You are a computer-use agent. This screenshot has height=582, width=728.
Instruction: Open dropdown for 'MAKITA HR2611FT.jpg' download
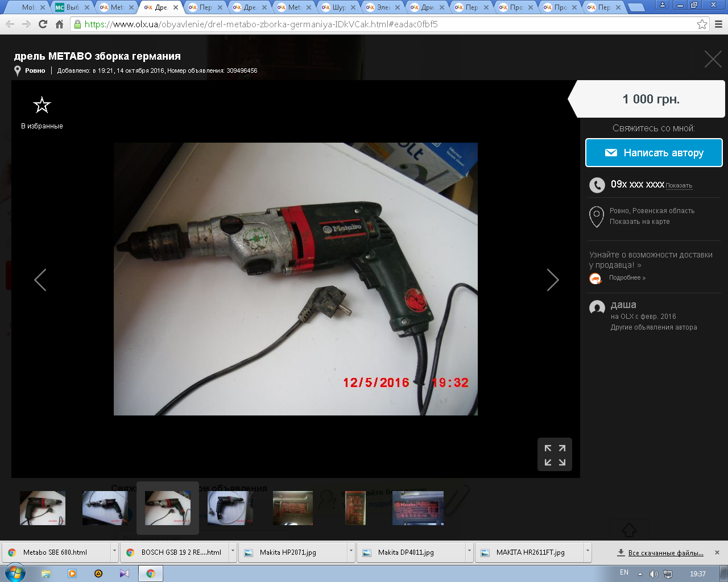point(588,552)
